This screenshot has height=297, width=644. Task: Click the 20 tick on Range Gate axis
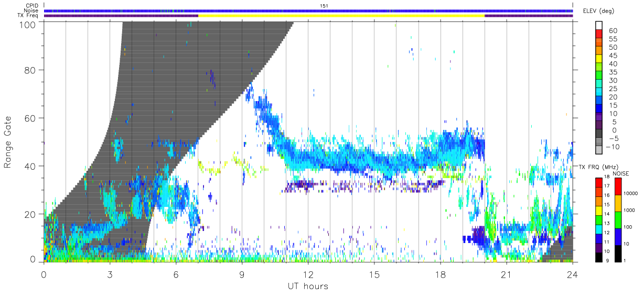31,214
